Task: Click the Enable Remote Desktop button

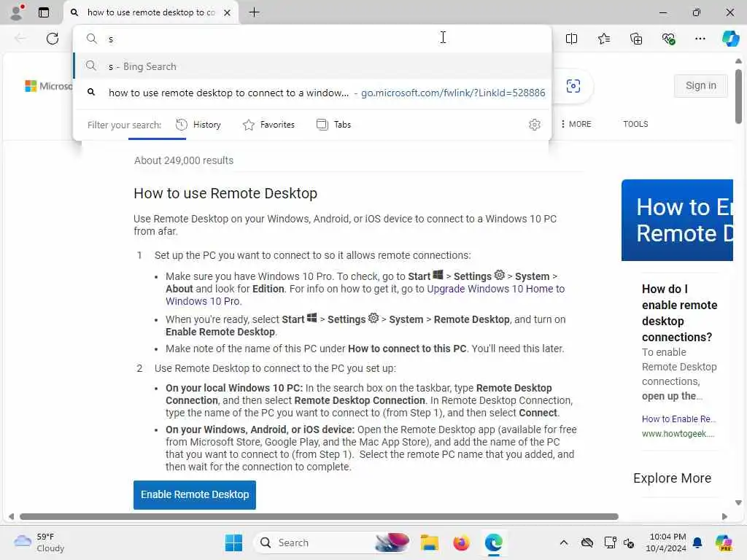Action: click(194, 495)
